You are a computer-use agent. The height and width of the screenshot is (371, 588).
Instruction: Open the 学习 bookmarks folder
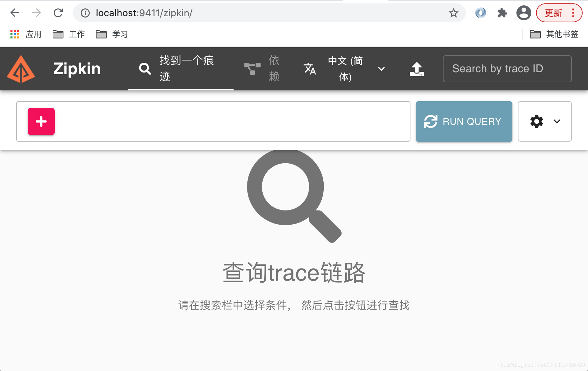[x=112, y=34]
